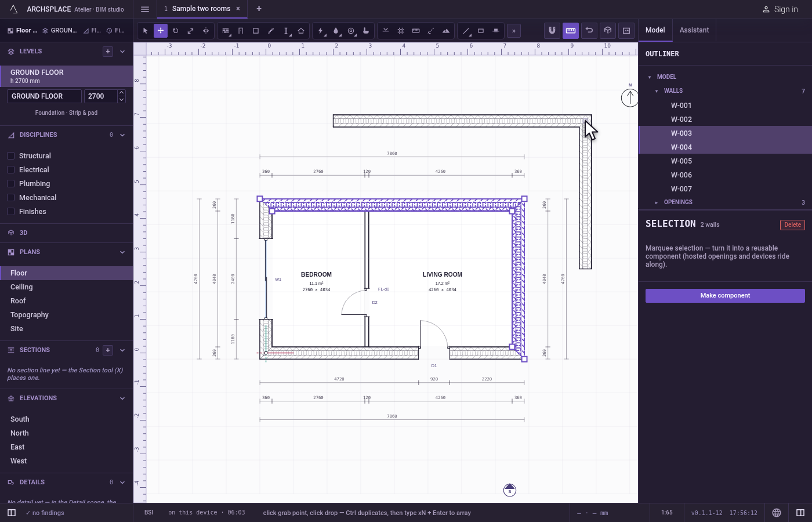Screen dimensions: 812x522
Task: Enable the Structural discipline checkbox
Action: (x=10, y=155)
